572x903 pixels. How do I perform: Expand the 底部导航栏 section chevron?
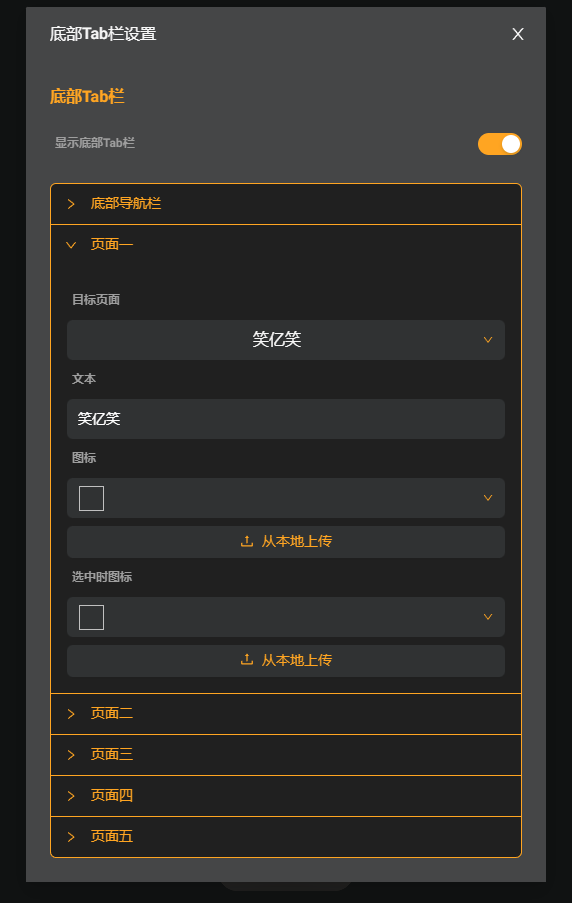coord(71,204)
